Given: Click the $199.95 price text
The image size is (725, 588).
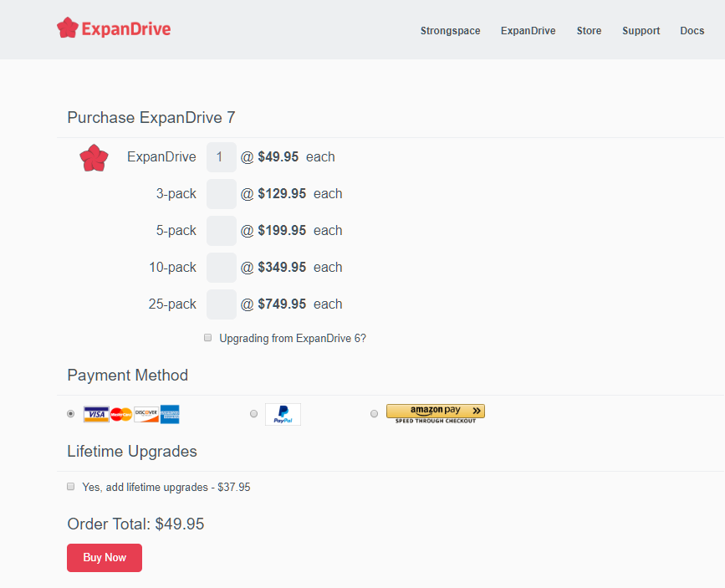Looking at the screenshot, I should tap(282, 230).
